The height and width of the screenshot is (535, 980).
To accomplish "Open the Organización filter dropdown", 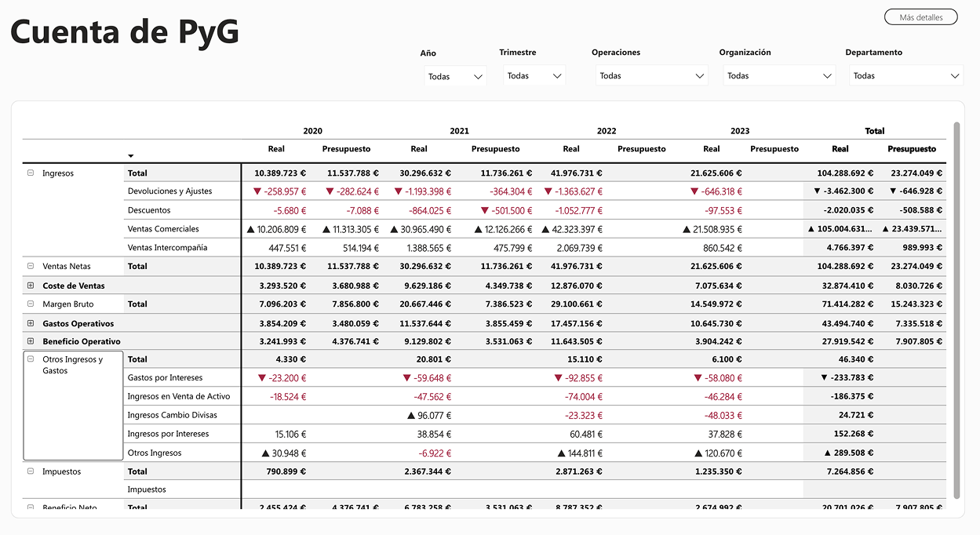I will (x=778, y=76).
